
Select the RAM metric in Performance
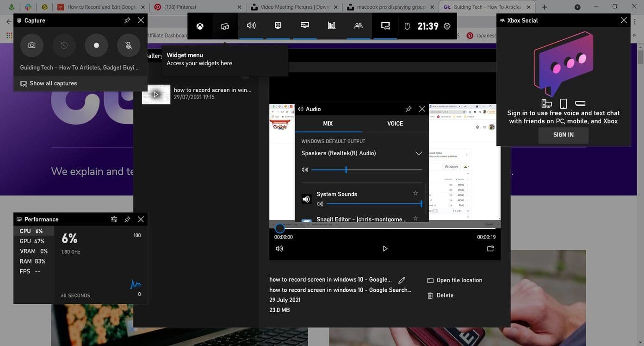[x=34, y=261]
